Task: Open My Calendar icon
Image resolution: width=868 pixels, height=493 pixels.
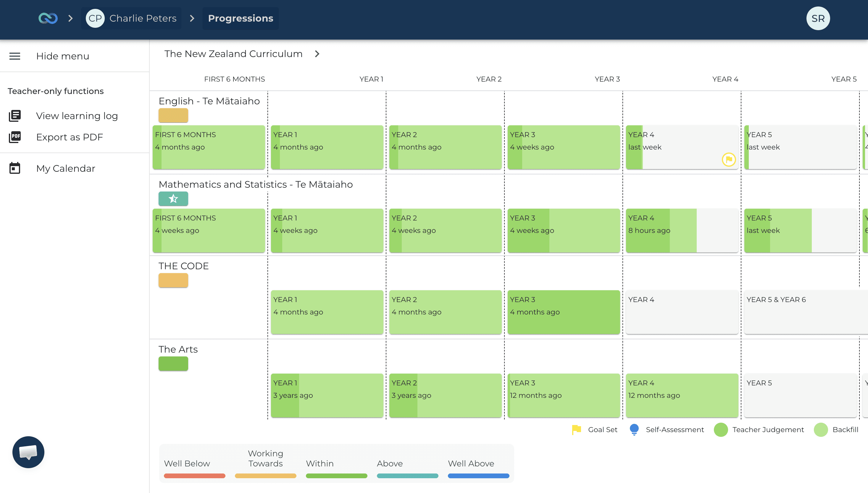Action: coord(14,168)
